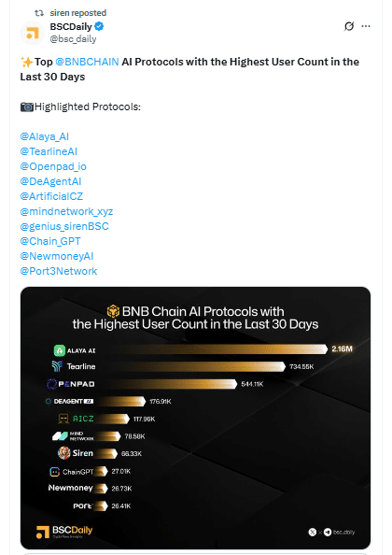Visit the @NewmoneyAI mention
This screenshot has width=392, height=555.
57,256
